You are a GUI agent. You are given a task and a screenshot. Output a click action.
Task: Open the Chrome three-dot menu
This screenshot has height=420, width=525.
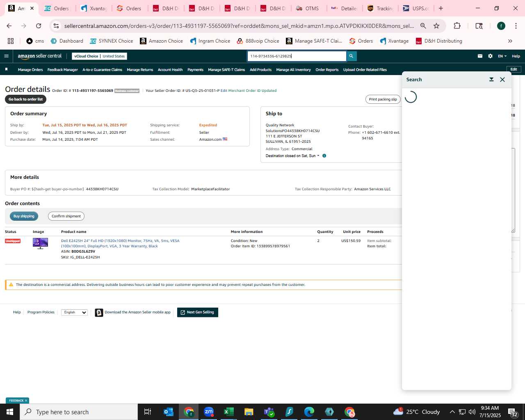coord(516,26)
